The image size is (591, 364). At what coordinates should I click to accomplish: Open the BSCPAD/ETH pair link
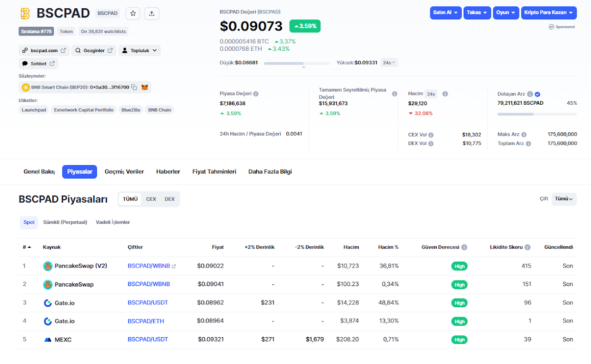click(x=146, y=321)
